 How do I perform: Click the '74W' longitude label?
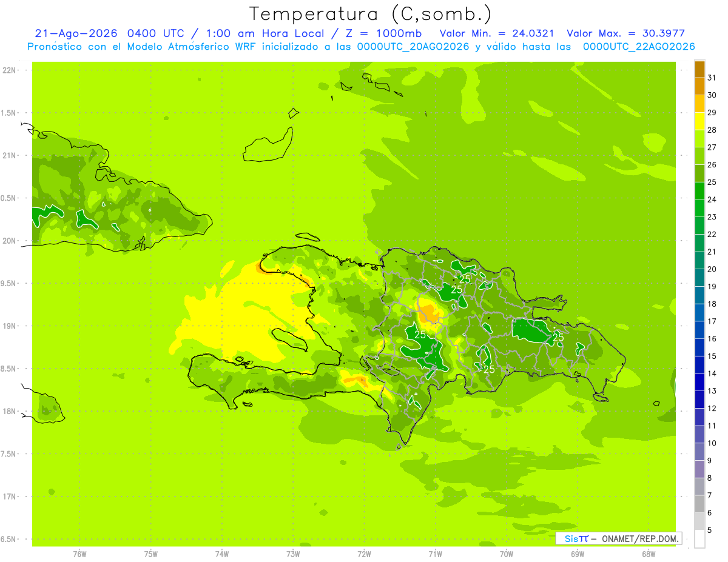222,554
